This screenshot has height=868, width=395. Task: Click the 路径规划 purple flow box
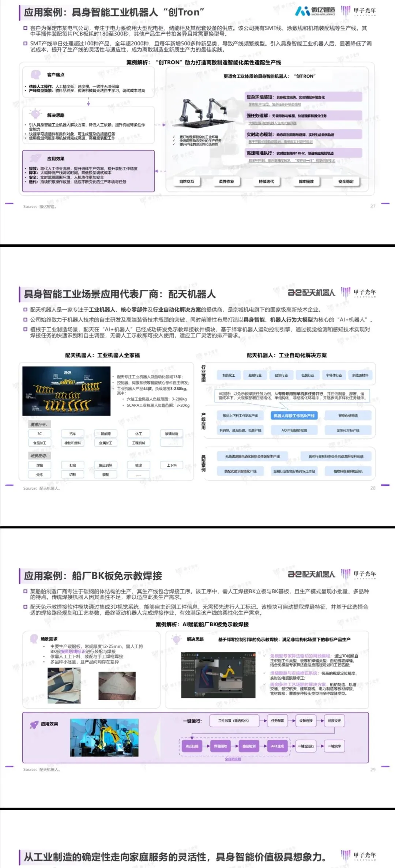[x=249, y=746]
